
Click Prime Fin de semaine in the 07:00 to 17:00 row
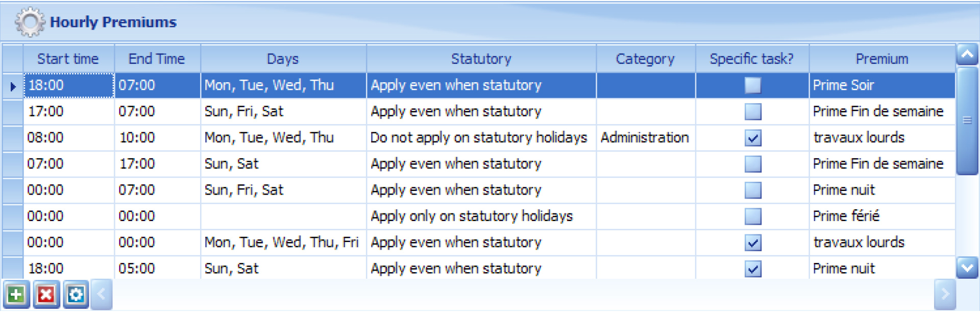pyautogui.click(x=882, y=164)
